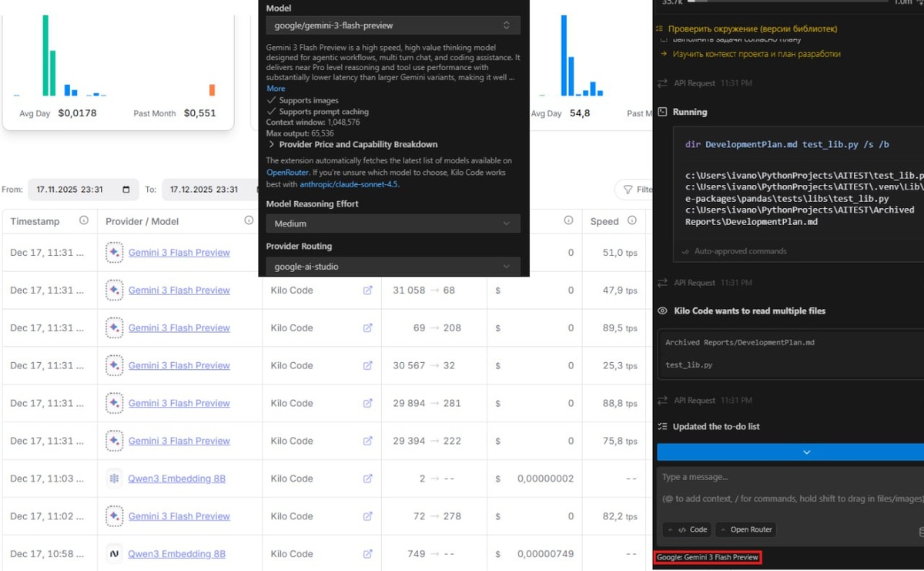
Task: Open Provider Routing dropdown set to google-ai-studio
Action: click(393, 267)
